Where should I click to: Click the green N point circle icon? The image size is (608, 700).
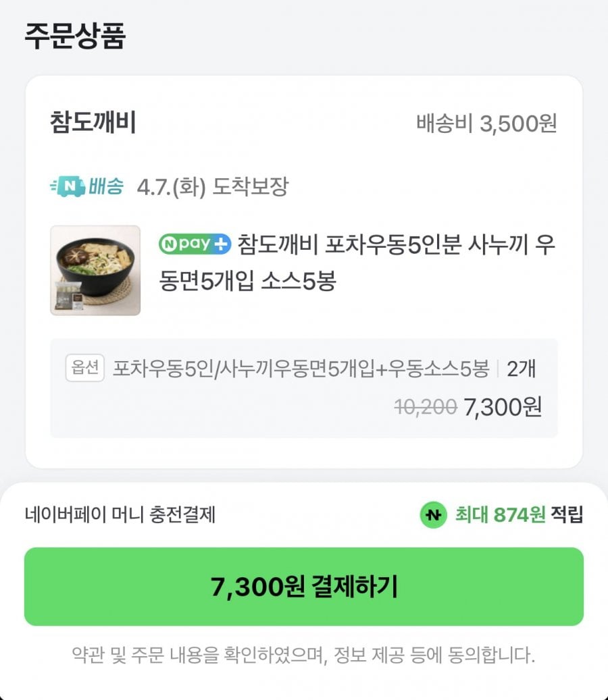[x=432, y=516]
